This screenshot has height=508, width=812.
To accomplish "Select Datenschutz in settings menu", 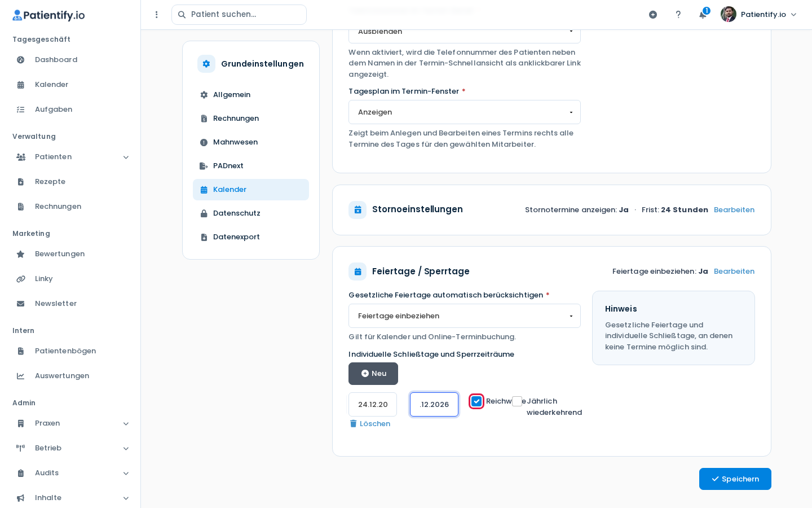I will point(251,213).
